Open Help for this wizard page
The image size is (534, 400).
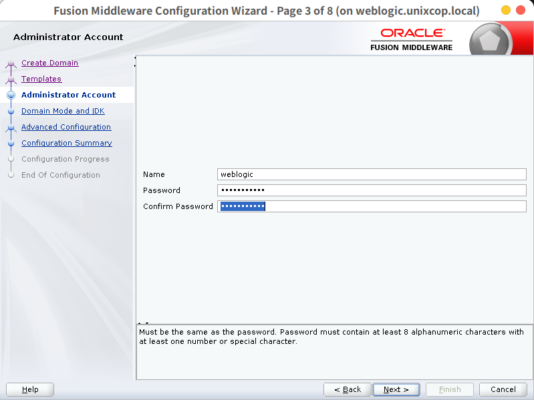tap(30, 389)
